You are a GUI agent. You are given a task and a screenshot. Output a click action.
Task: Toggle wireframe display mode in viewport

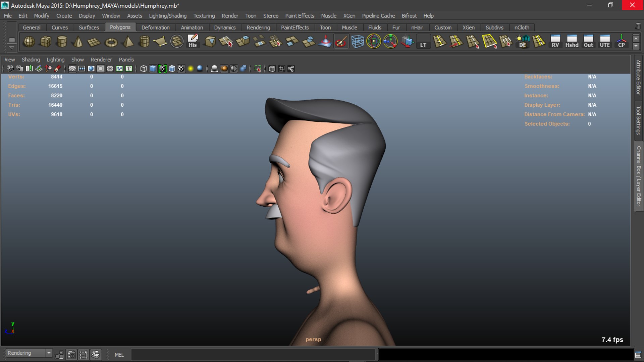click(144, 69)
